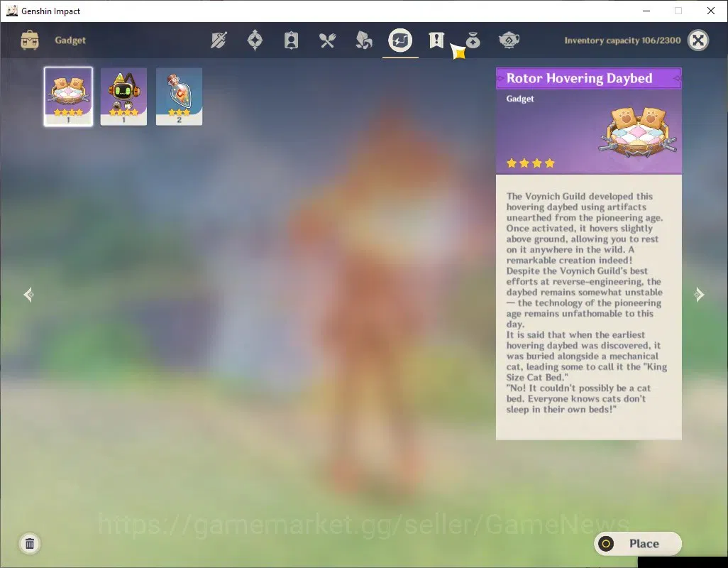Click the four-star rating in details panel
This screenshot has width=728, height=568.
(531, 163)
